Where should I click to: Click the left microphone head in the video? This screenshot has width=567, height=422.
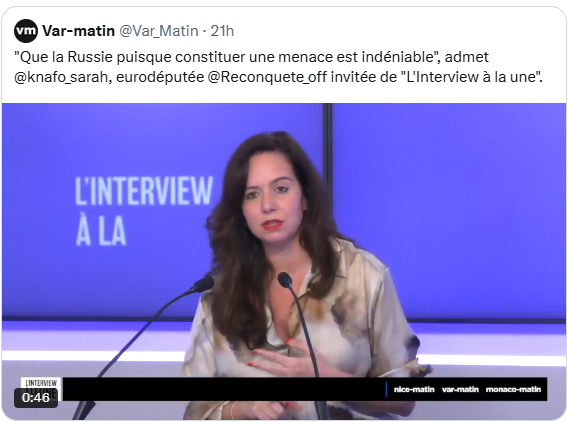tap(203, 284)
